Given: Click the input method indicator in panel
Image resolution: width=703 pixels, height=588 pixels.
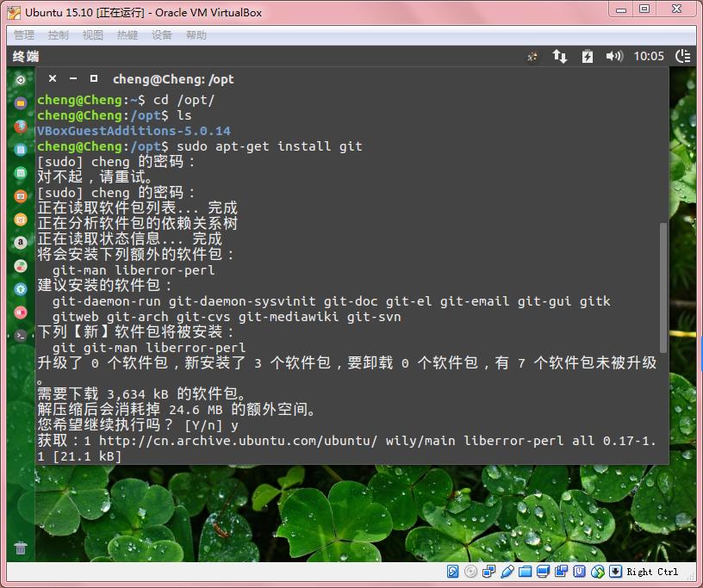Looking at the screenshot, I should 532,57.
